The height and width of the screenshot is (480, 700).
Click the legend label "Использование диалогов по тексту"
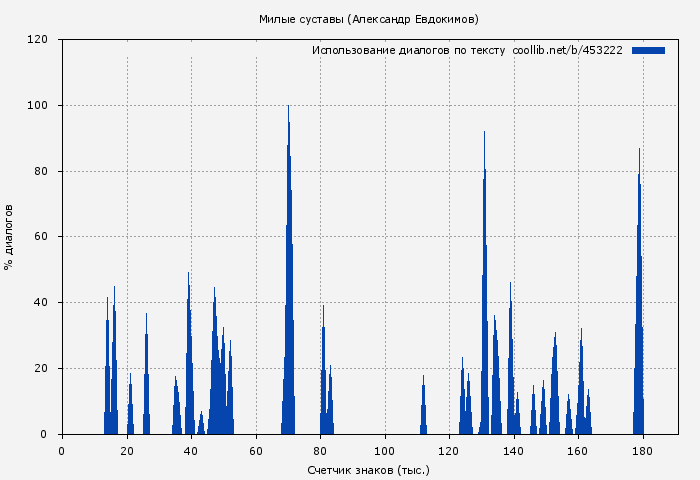(x=408, y=50)
